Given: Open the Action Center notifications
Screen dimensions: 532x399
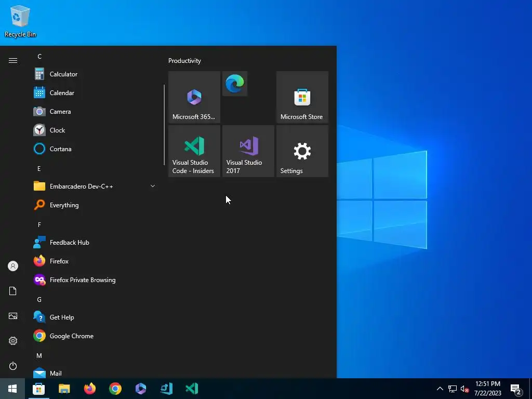Looking at the screenshot, I should (x=516, y=389).
